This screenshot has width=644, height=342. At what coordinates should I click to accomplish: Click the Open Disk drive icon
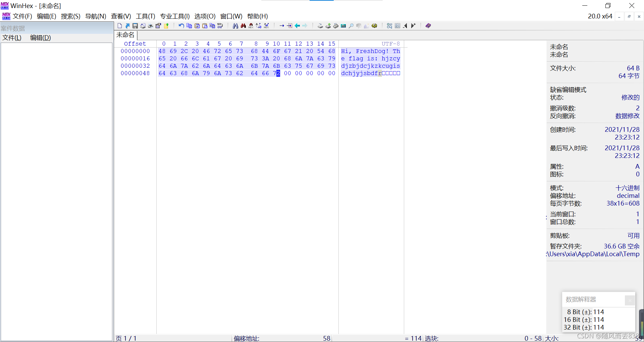pos(320,26)
